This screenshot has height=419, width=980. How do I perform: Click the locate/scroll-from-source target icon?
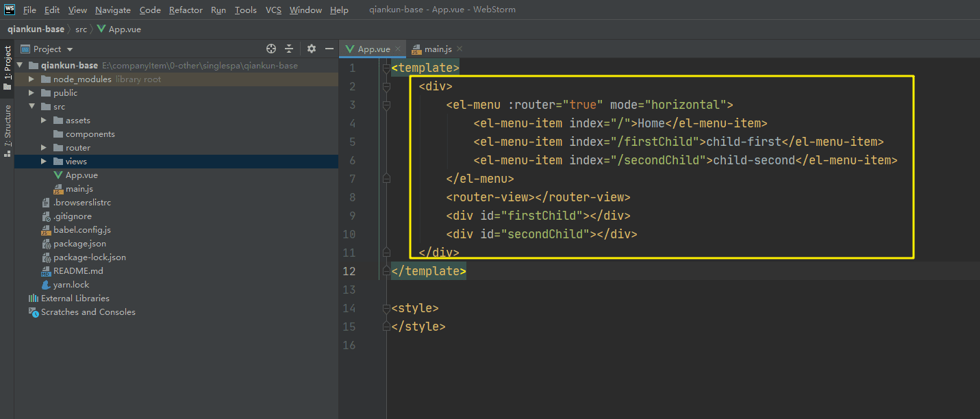click(271, 49)
